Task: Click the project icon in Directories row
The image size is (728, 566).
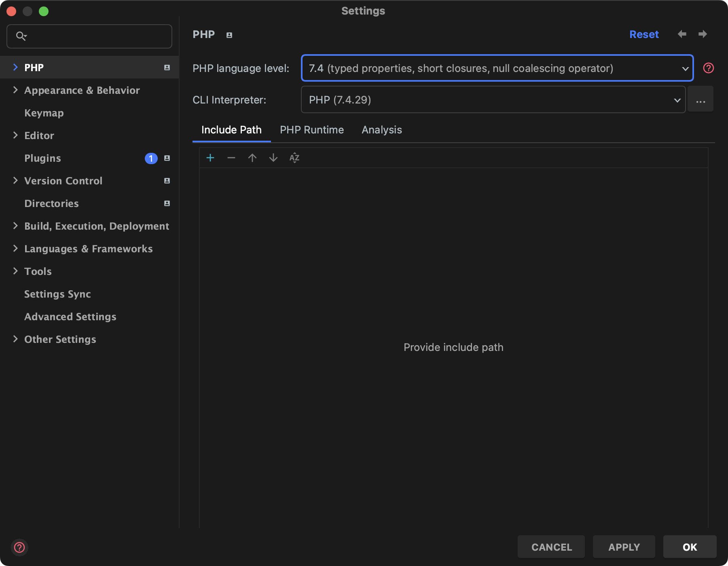Action: pyautogui.click(x=167, y=203)
